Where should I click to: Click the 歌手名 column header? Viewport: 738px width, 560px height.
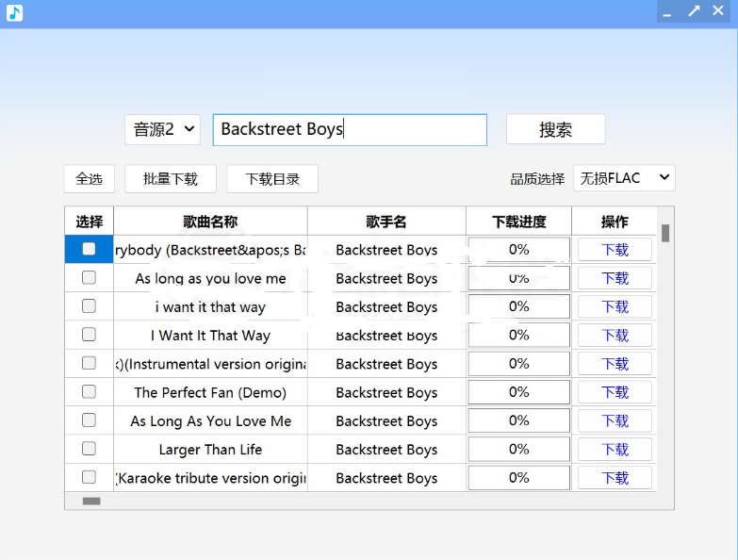386,222
